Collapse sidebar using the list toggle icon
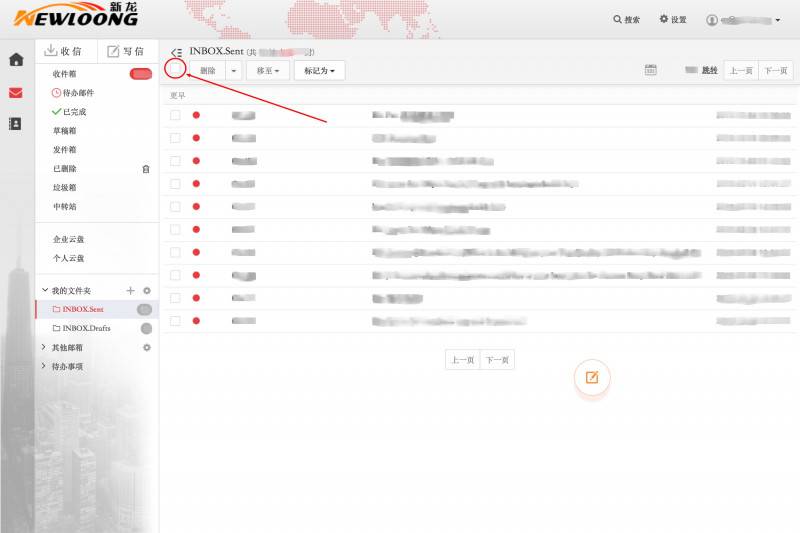800x533 pixels. click(x=176, y=52)
